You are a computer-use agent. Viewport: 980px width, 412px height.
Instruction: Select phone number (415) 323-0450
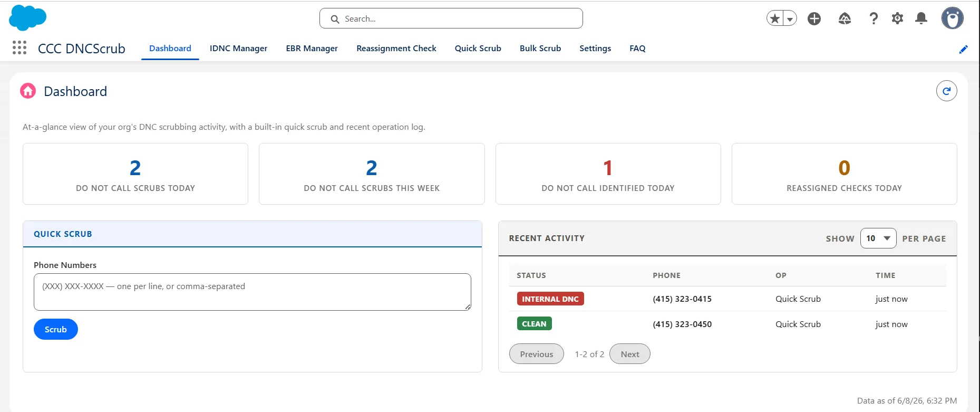[682, 324]
